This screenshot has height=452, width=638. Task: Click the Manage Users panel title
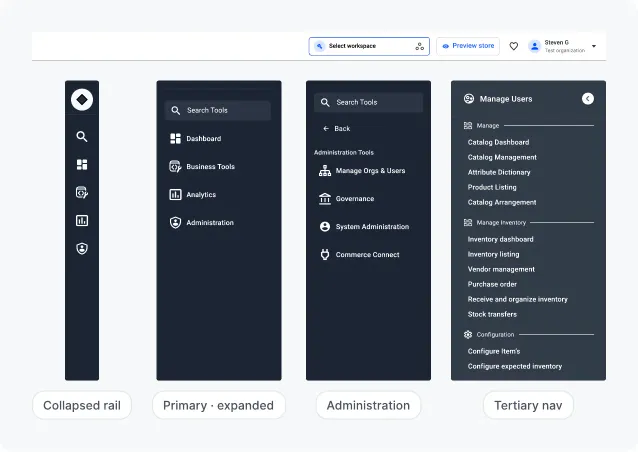pyautogui.click(x=506, y=99)
